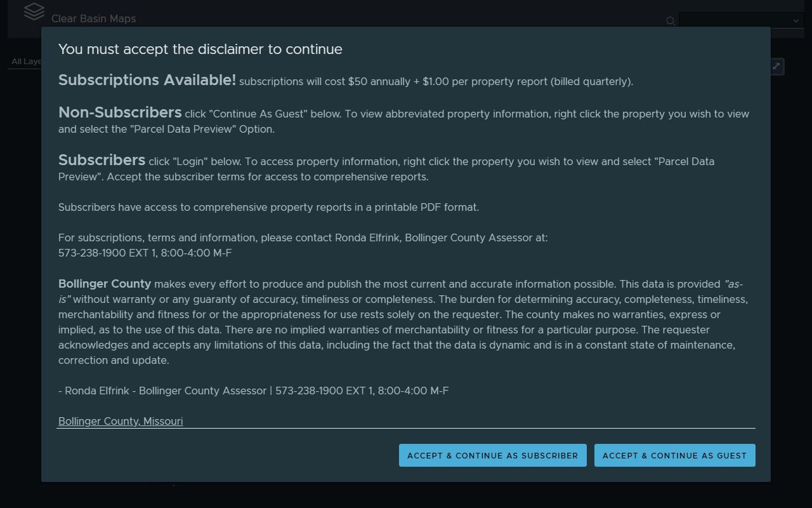Click the Clear Basin Maps title
Viewport: 812px width, 508px height.
point(93,18)
